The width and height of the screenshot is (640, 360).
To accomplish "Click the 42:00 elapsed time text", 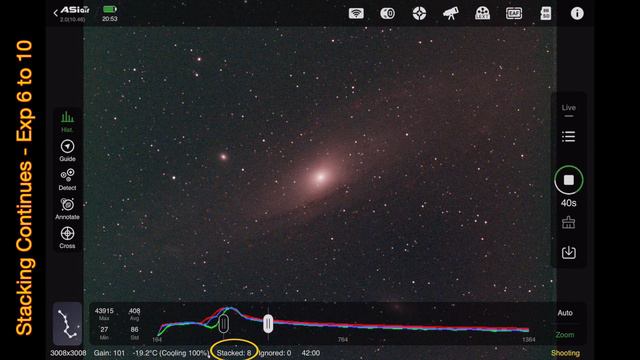I will [x=311, y=353].
